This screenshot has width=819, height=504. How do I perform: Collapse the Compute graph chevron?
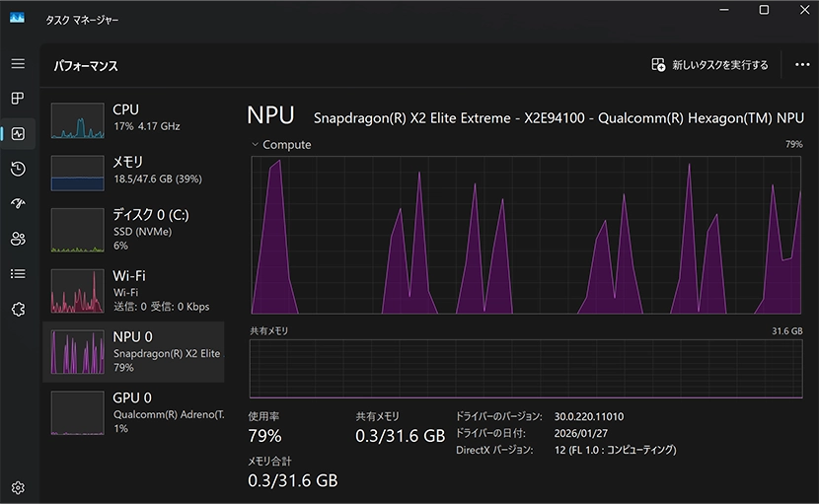tap(255, 144)
